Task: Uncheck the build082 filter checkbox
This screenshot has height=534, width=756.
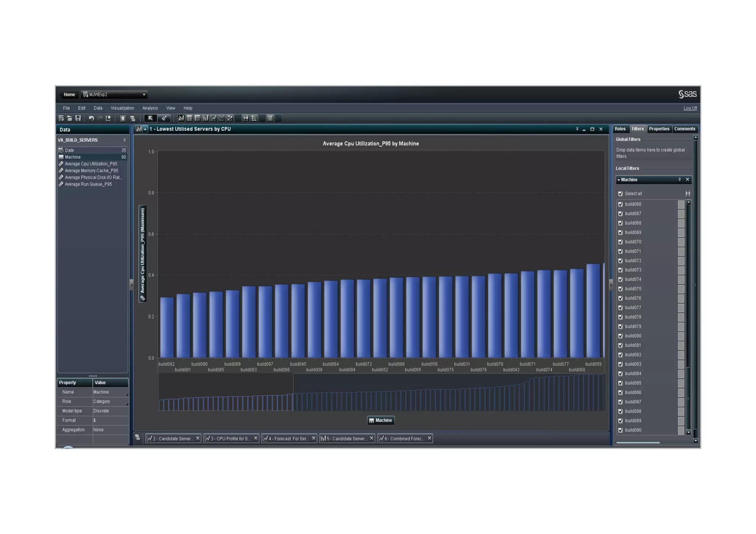Action: (x=620, y=355)
